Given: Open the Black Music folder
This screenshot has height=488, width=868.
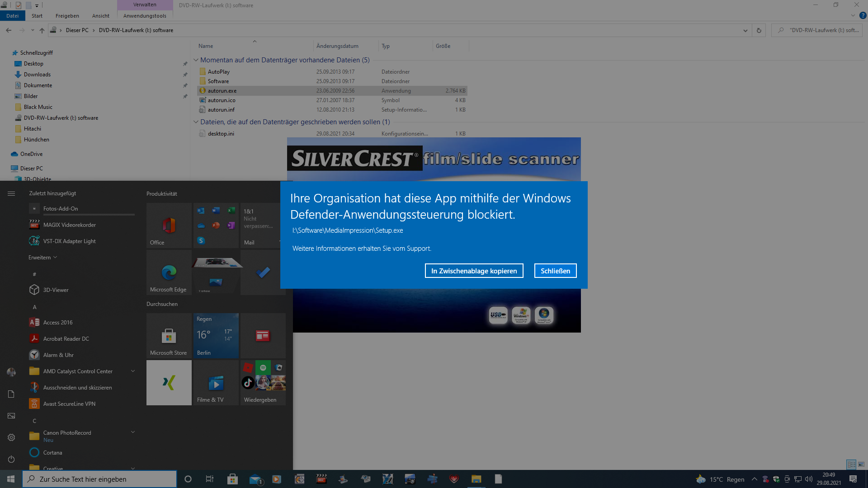Looking at the screenshot, I should [x=38, y=107].
